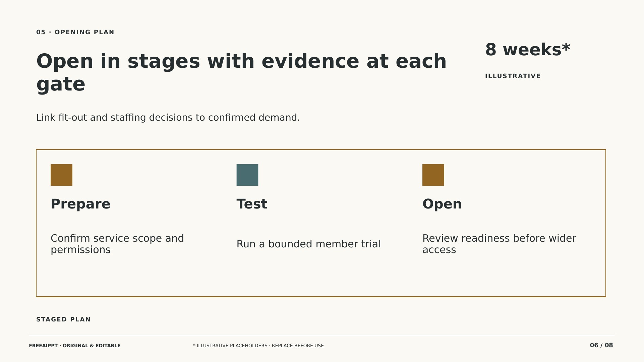Screen dimensions: 644x362
Task: Select the "05 · OPENING PLAN" section label
Action: (x=75, y=32)
